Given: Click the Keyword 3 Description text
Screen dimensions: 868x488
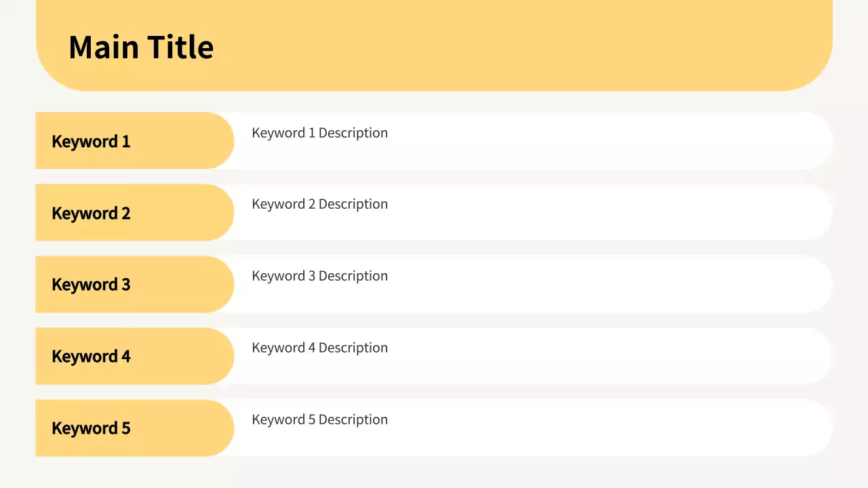Looking at the screenshot, I should click(319, 276).
